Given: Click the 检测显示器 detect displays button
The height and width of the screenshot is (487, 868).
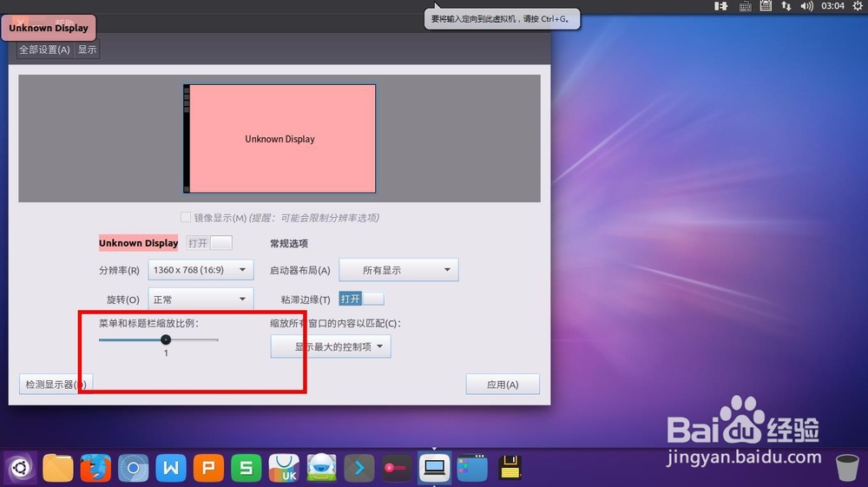Looking at the screenshot, I should (x=56, y=384).
